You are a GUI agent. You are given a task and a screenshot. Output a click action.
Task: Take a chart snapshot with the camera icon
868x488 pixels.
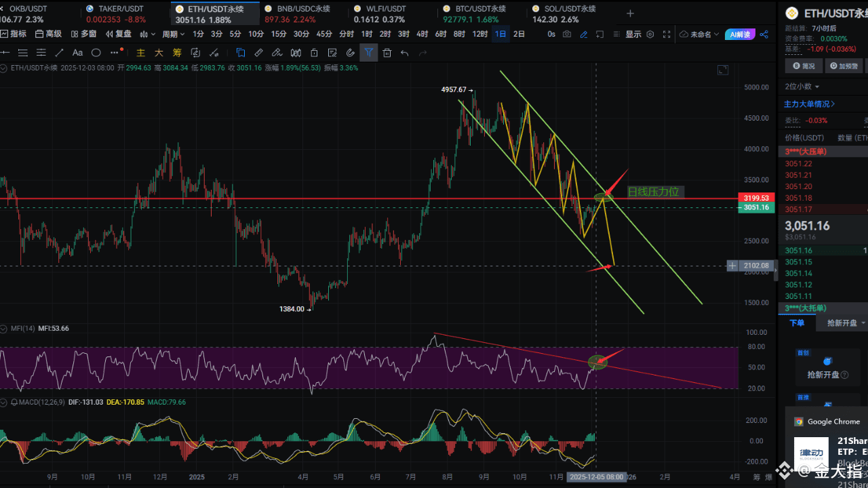pos(568,34)
